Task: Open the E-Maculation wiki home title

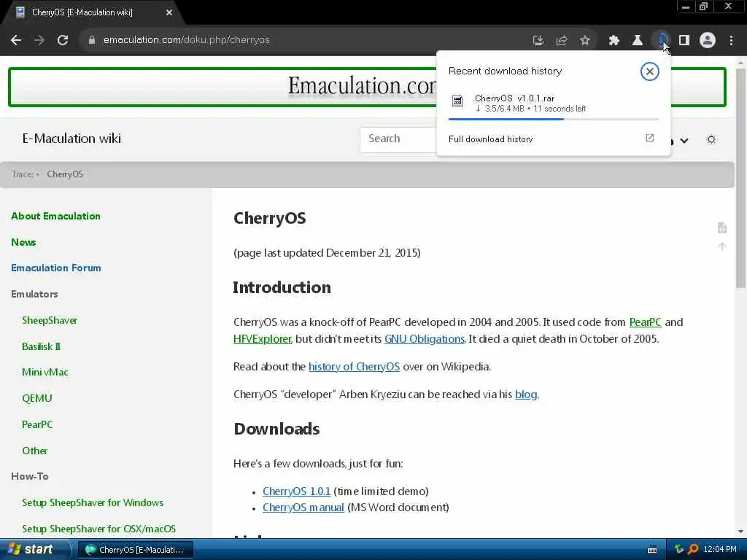Action: click(71, 139)
